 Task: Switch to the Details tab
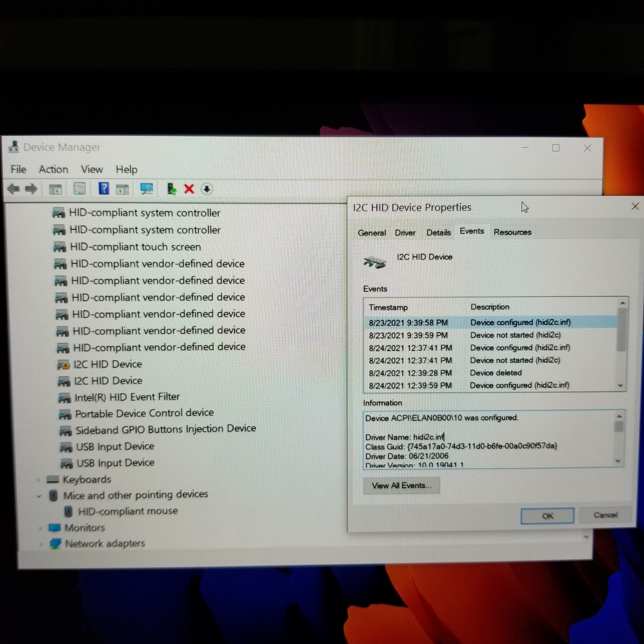(438, 232)
